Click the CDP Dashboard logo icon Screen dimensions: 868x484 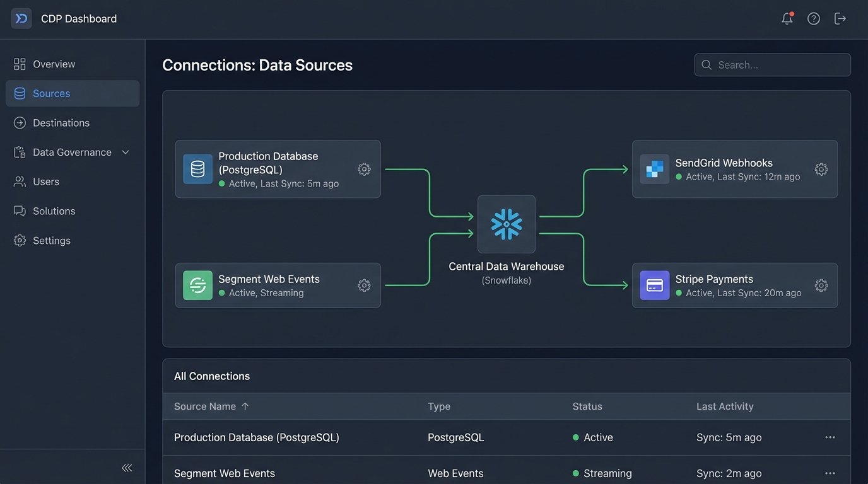[x=21, y=19]
